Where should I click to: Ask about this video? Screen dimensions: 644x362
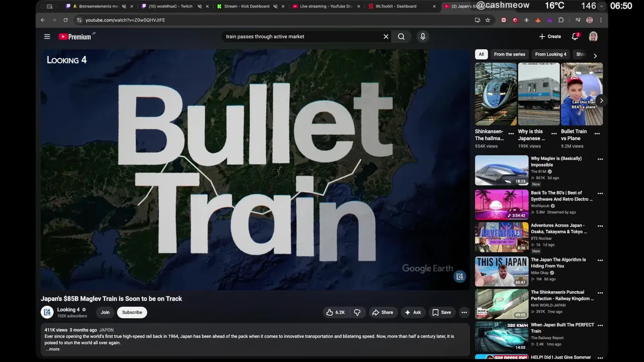413,312
